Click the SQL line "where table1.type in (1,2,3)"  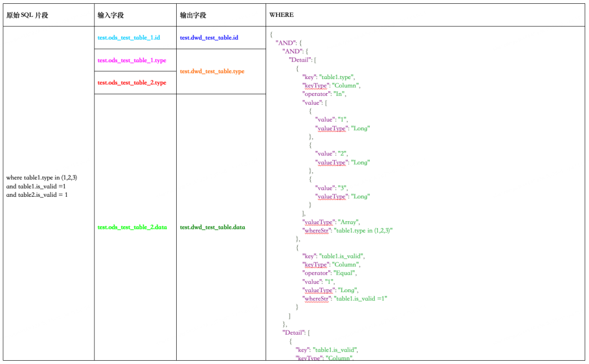pyautogui.click(x=41, y=178)
